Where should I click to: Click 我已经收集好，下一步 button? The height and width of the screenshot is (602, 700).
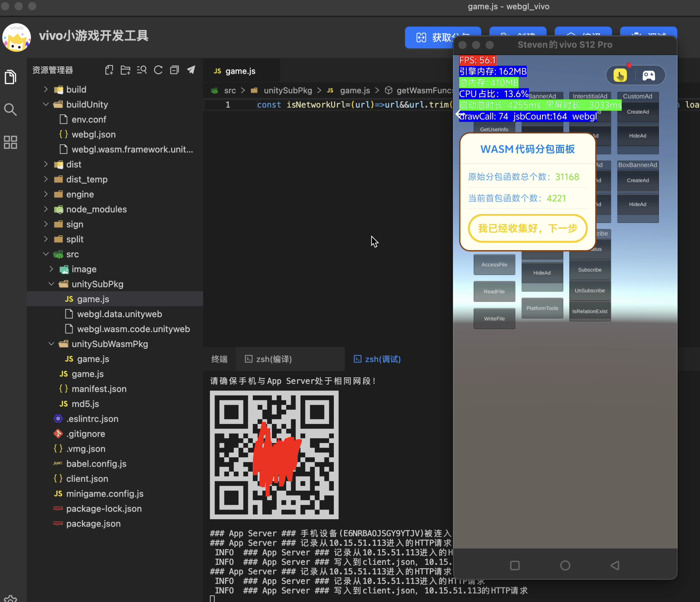[528, 228]
